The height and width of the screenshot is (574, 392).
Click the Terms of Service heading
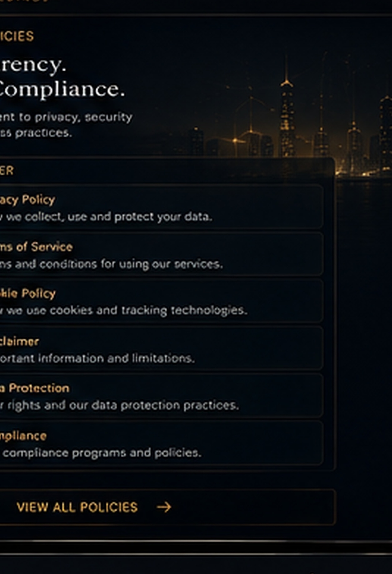coord(36,247)
